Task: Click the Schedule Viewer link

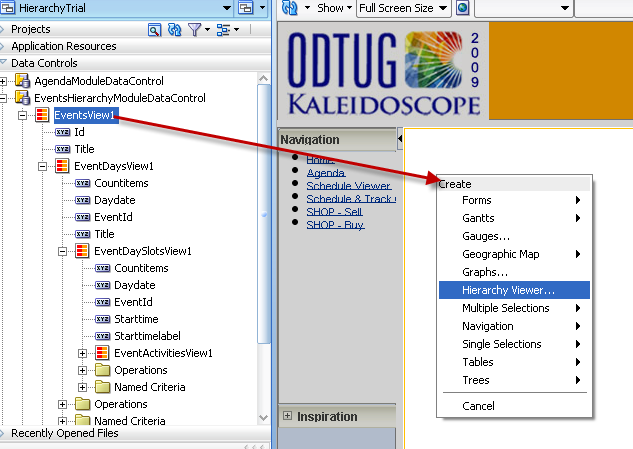Action: point(348,186)
